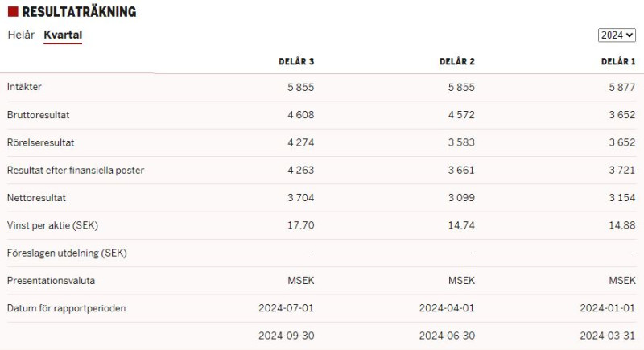Image resolution: width=644 pixels, height=350 pixels.
Task: Select the Nettoresultat row label
Action: coord(36,198)
